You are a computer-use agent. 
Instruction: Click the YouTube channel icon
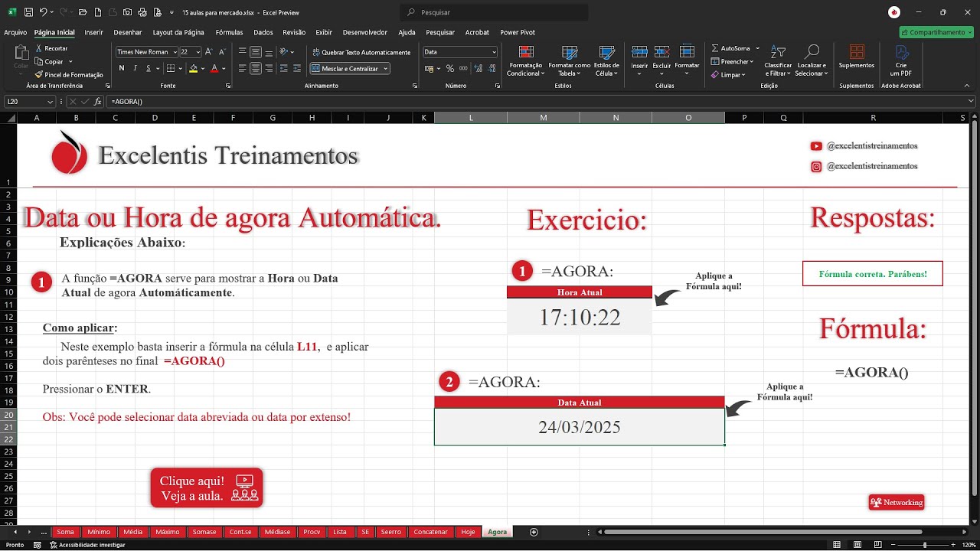pyautogui.click(x=816, y=146)
